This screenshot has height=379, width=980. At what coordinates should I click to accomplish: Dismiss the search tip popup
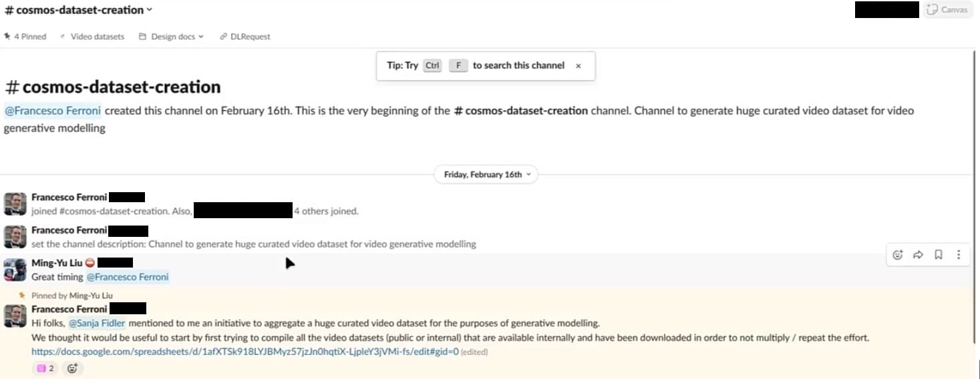point(579,65)
